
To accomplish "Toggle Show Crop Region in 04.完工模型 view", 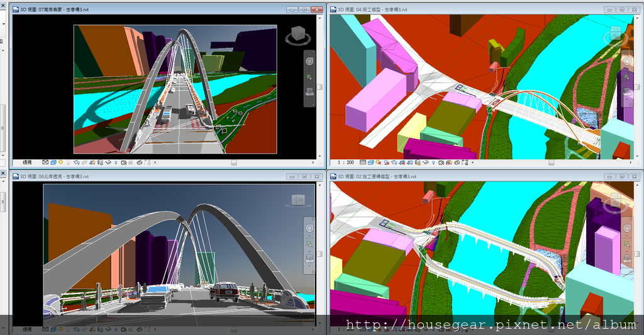I will [410, 162].
